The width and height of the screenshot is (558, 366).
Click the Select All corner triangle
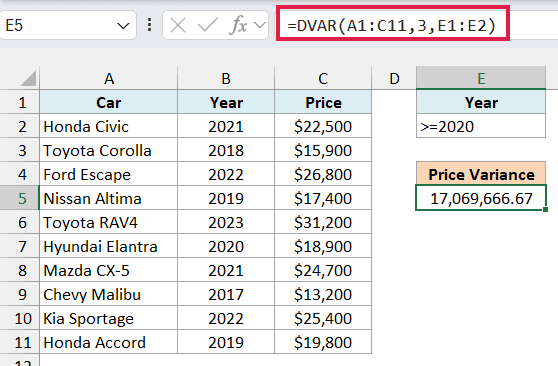[x=28, y=78]
